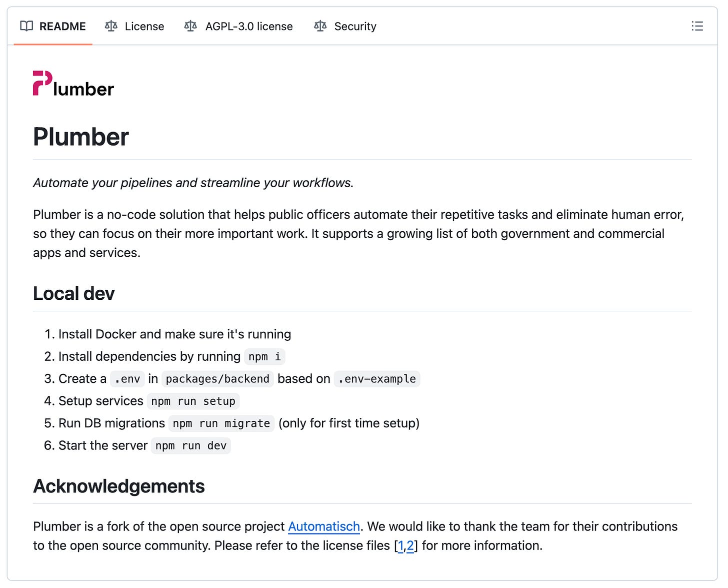Click the book icon beside README
This screenshot has height=588, width=728.
26,26
